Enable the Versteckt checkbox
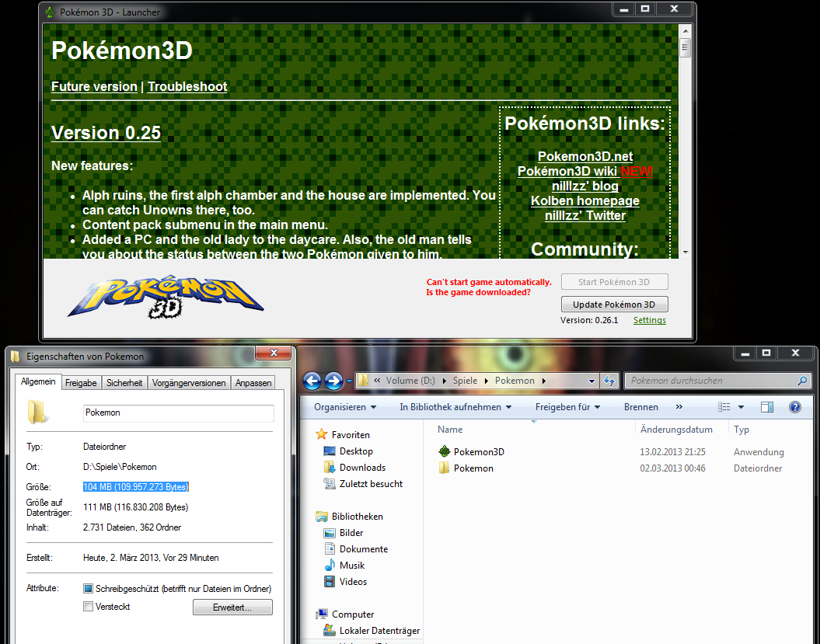 pos(89,607)
